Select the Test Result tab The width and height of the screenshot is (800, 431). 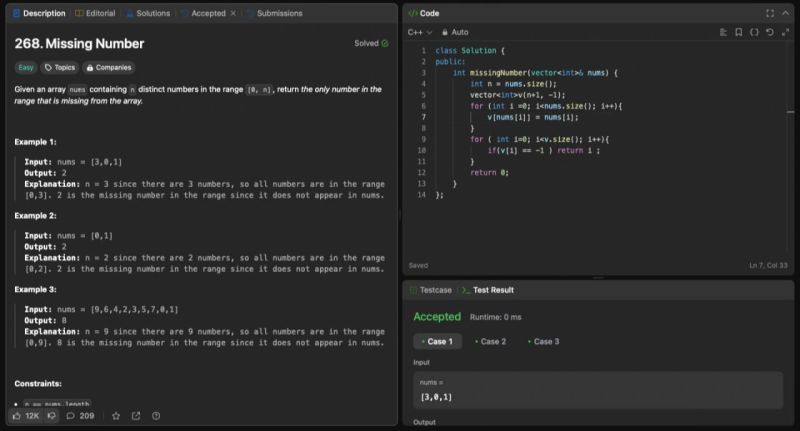(488, 290)
